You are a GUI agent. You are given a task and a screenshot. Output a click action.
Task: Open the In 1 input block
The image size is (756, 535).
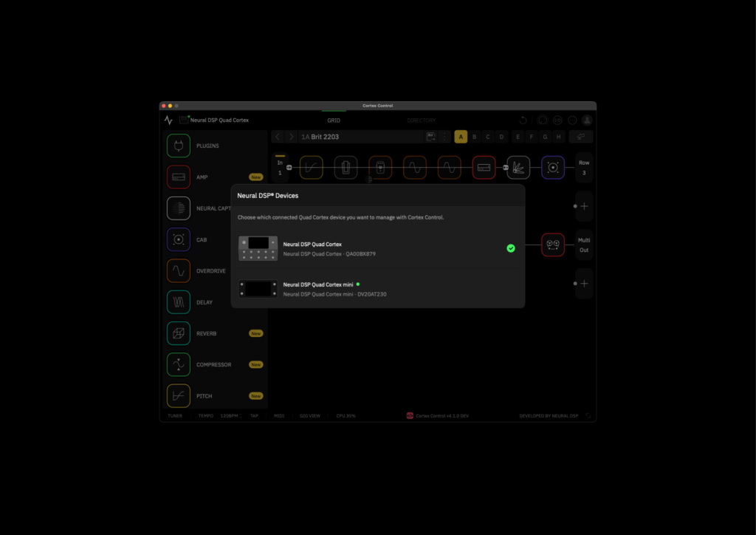tap(280, 168)
